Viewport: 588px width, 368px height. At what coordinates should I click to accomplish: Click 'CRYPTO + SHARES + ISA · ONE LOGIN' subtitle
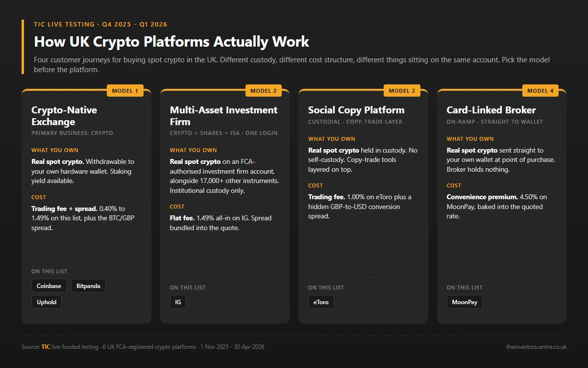point(224,133)
